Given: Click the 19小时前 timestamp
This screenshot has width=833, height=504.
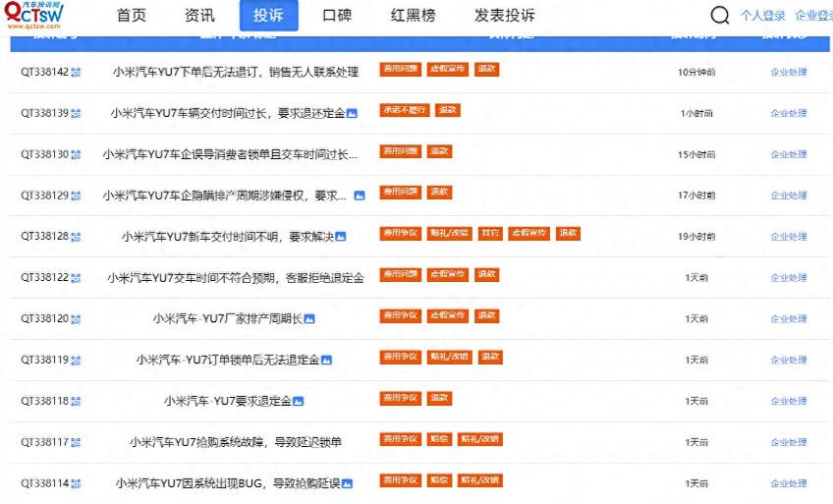Looking at the screenshot, I should click(x=696, y=237).
